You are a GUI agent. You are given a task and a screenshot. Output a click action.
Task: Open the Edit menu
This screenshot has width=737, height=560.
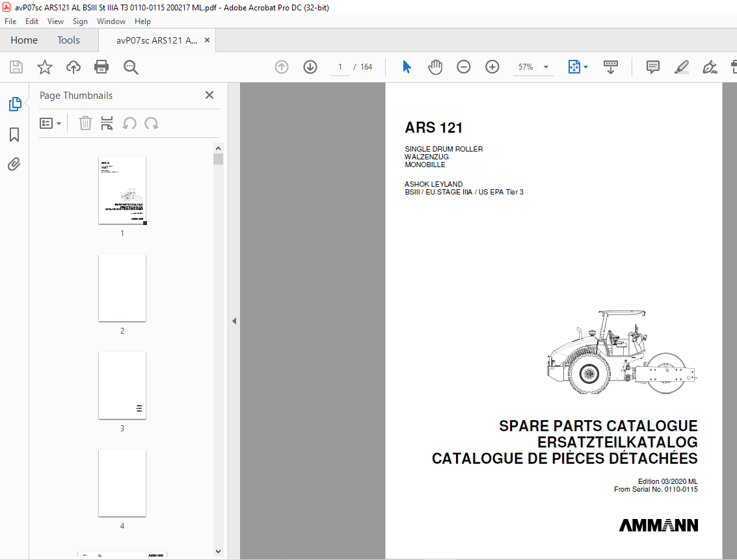[31, 21]
